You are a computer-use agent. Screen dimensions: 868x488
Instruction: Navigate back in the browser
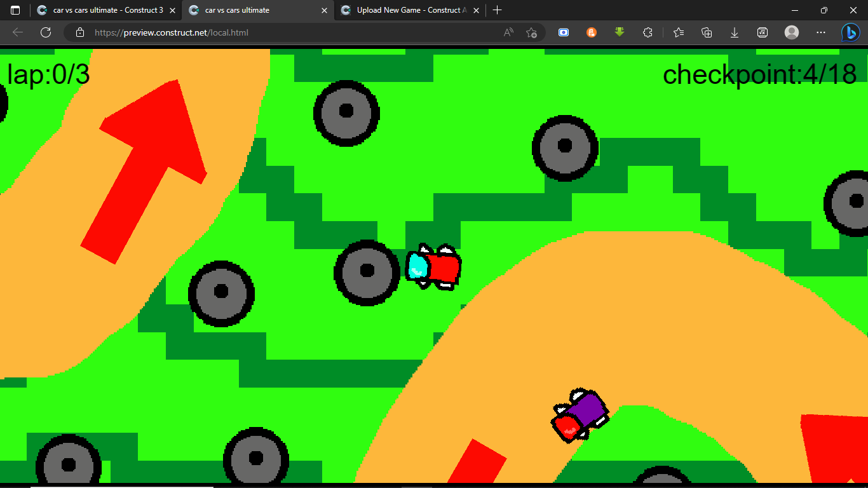[17, 32]
